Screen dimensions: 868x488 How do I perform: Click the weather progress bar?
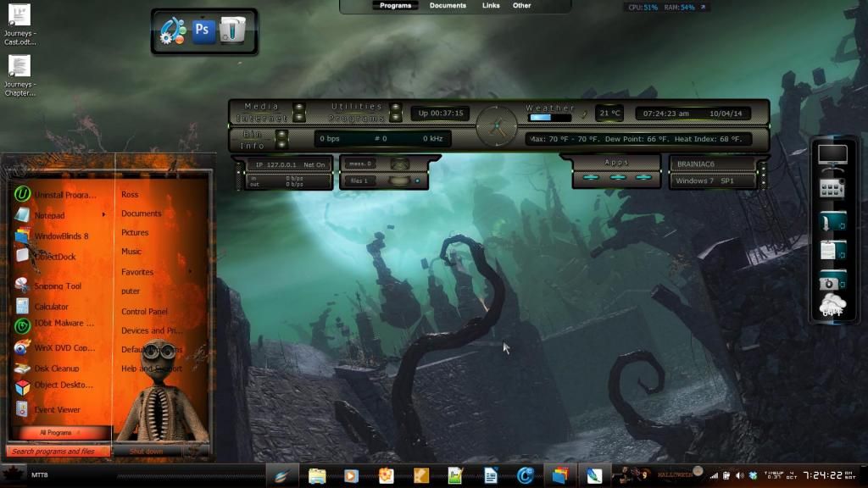(549, 118)
